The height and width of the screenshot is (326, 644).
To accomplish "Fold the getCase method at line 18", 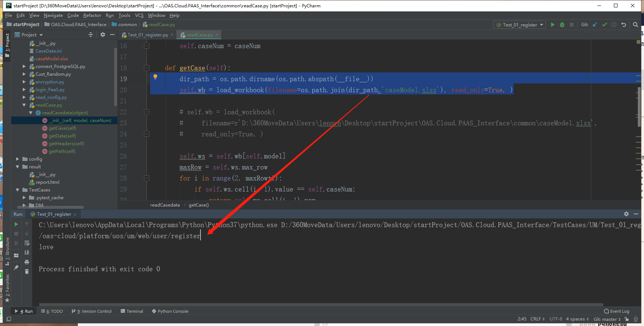I will 146,68.
